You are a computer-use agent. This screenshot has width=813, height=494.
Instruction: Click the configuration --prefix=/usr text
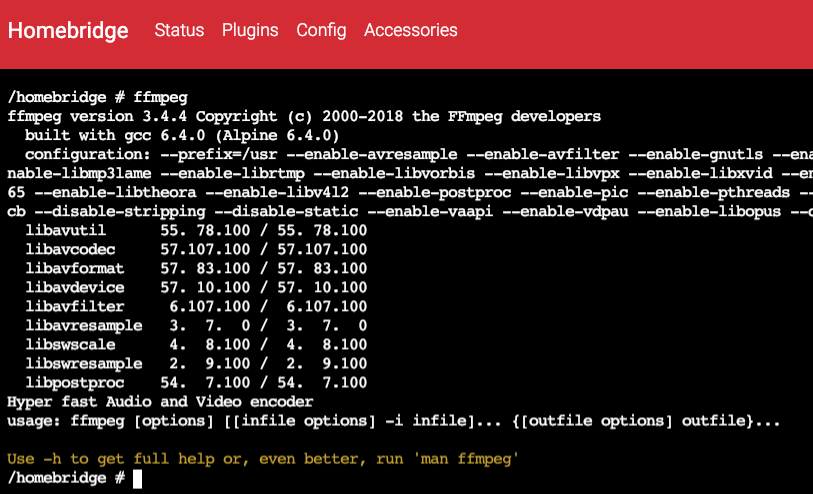(x=151, y=154)
